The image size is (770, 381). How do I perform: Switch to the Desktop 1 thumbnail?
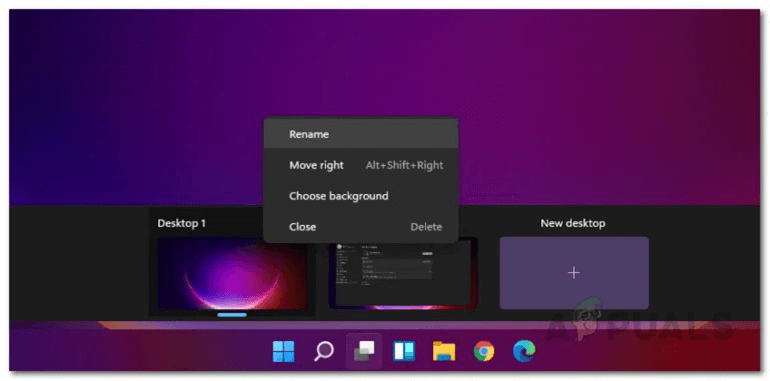(232, 274)
